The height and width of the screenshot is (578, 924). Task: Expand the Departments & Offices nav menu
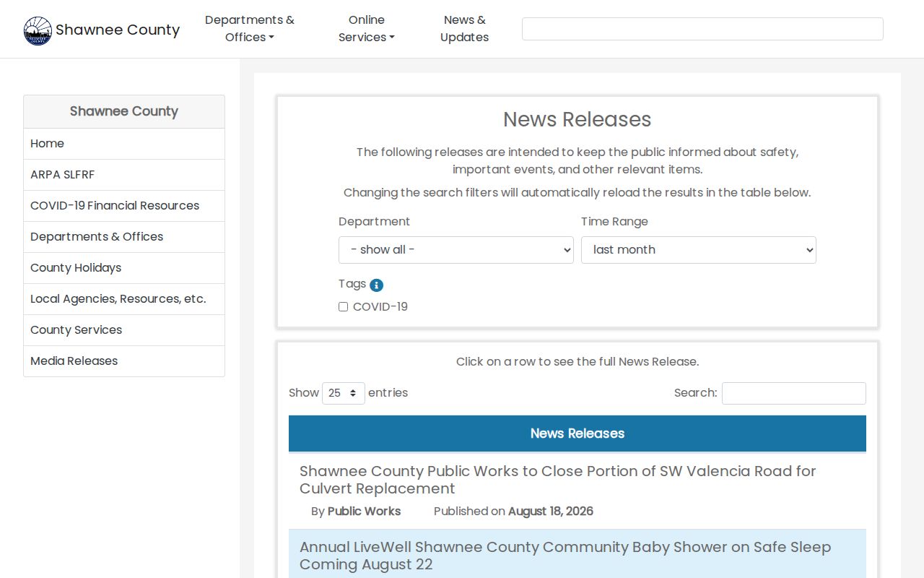point(250,29)
